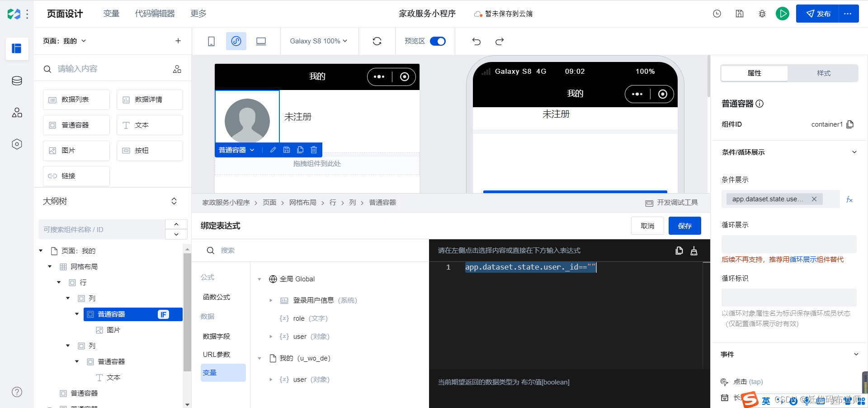This screenshot has height=408, width=868.
Task: Open 开发调试工具
Action: point(672,203)
